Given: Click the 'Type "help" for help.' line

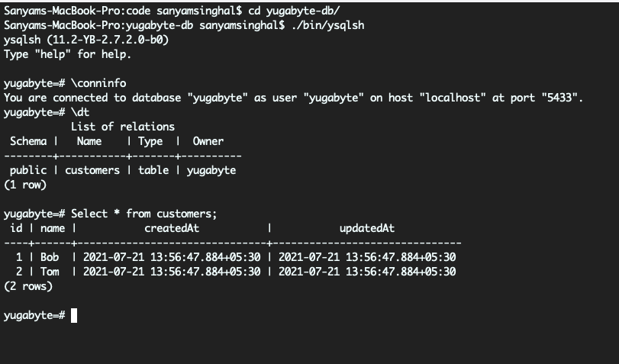Looking at the screenshot, I should click(68, 55).
